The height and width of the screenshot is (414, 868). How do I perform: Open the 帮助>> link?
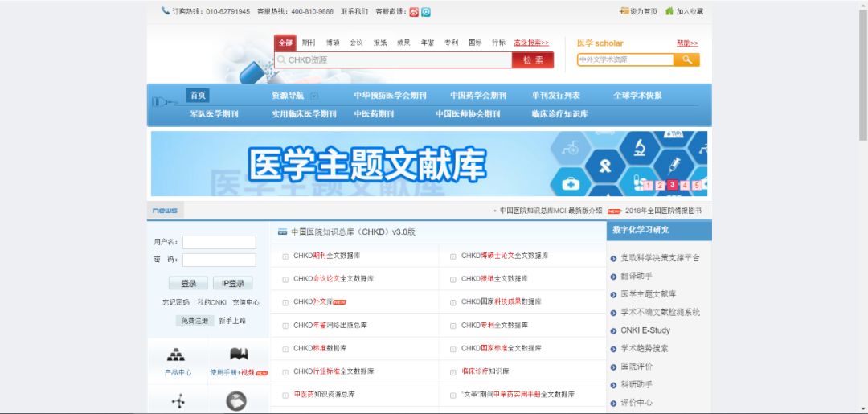[687, 43]
